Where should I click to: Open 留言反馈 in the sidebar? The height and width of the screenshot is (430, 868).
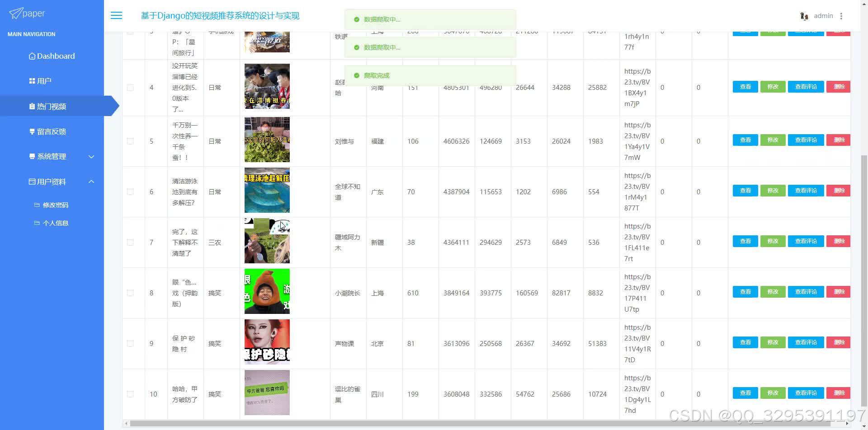pyautogui.click(x=52, y=131)
